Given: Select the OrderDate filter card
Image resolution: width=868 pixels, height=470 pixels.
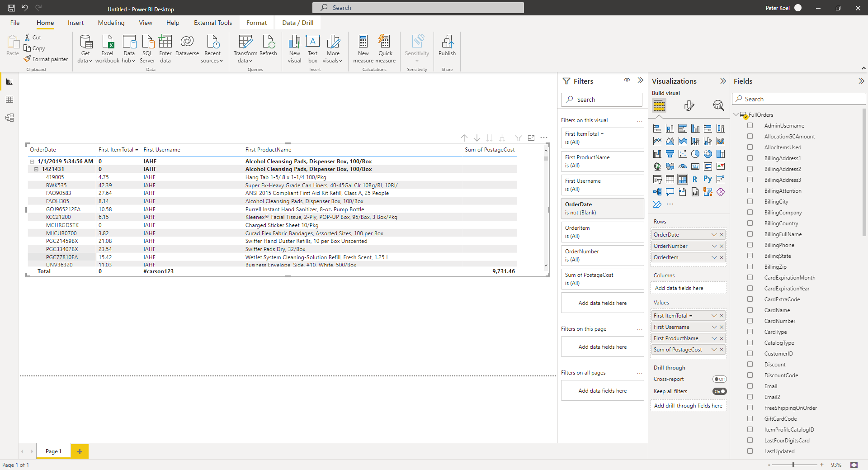Looking at the screenshot, I should 602,209.
